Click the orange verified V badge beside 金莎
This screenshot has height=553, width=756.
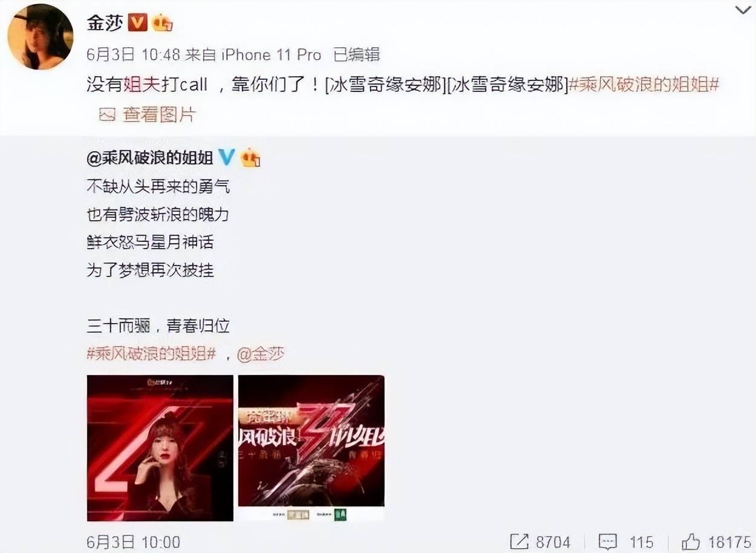(x=138, y=23)
